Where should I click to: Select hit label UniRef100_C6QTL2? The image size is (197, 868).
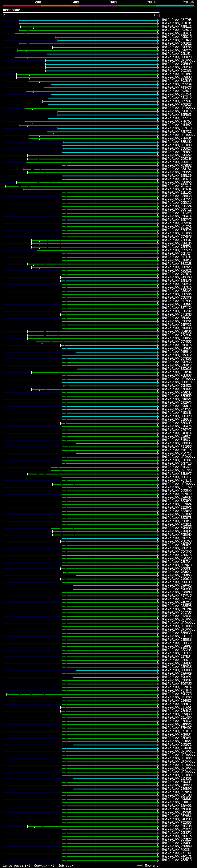(176, 210)
